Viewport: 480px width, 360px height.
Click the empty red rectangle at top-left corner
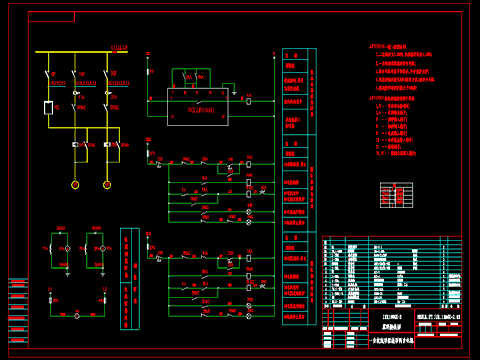(x=51, y=17)
